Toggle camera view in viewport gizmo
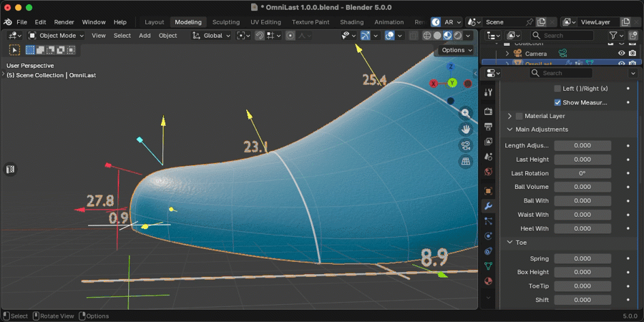 click(x=465, y=145)
